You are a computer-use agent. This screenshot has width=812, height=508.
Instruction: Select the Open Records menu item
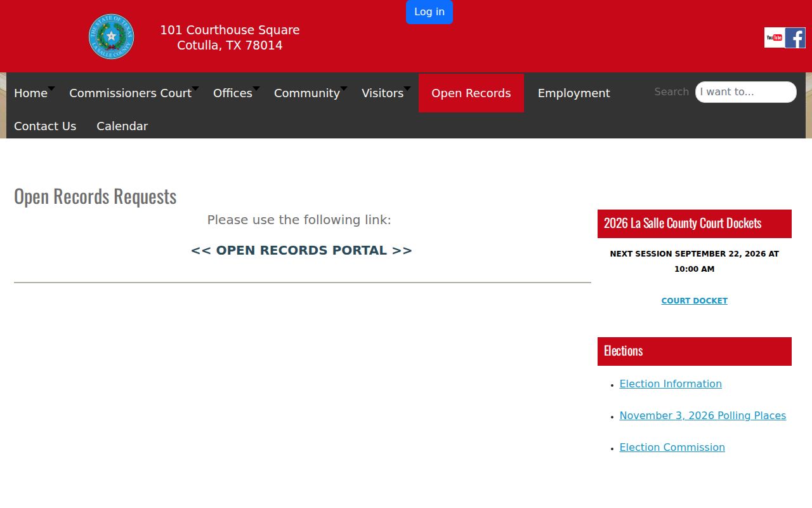[x=471, y=93]
